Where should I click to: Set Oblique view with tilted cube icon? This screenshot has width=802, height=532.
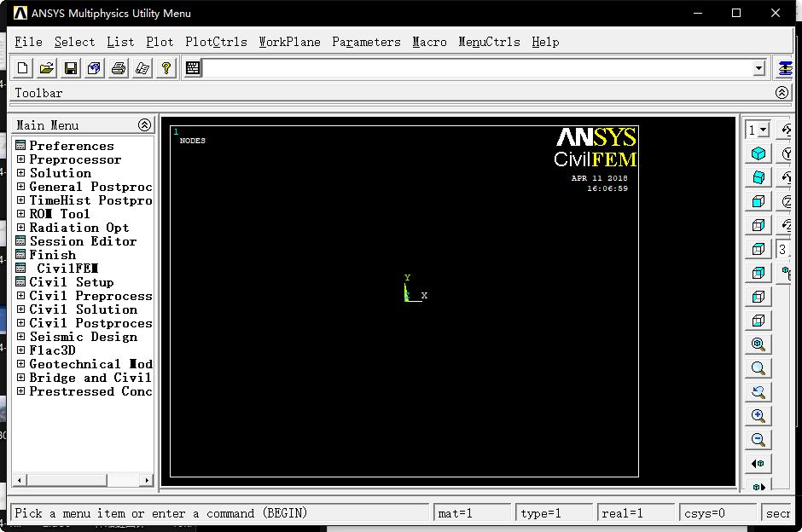[758, 177]
